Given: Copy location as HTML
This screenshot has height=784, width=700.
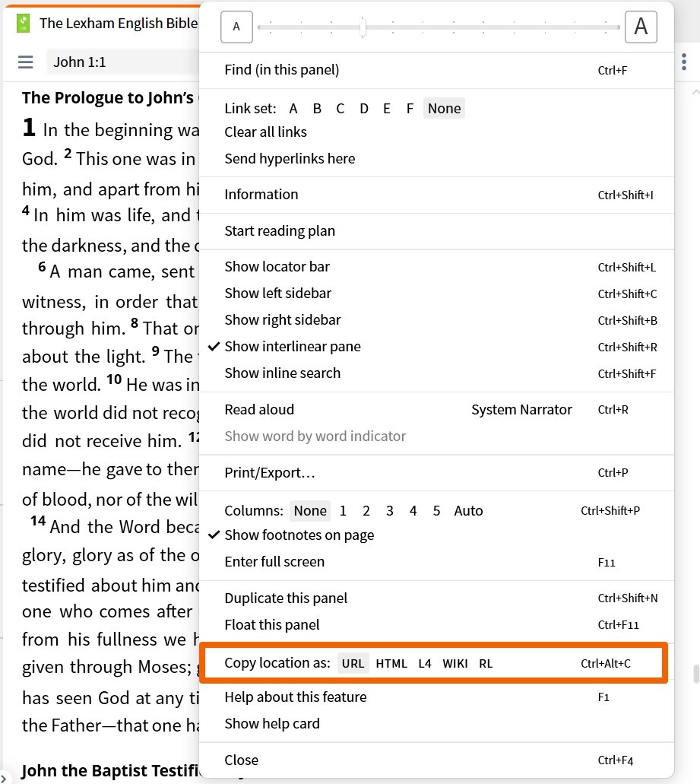Looking at the screenshot, I should pyautogui.click(x=391, y=664).
